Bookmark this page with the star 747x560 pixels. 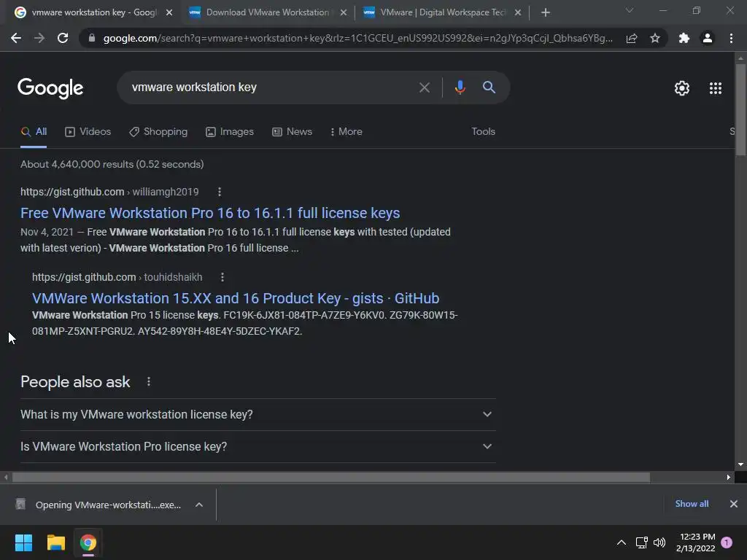(655, 38)
